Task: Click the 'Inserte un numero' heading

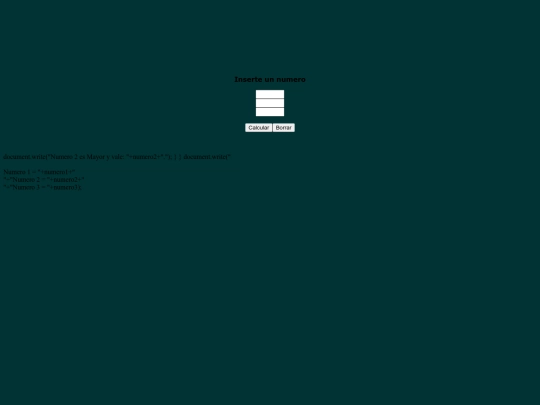Action: click(270, 80)
